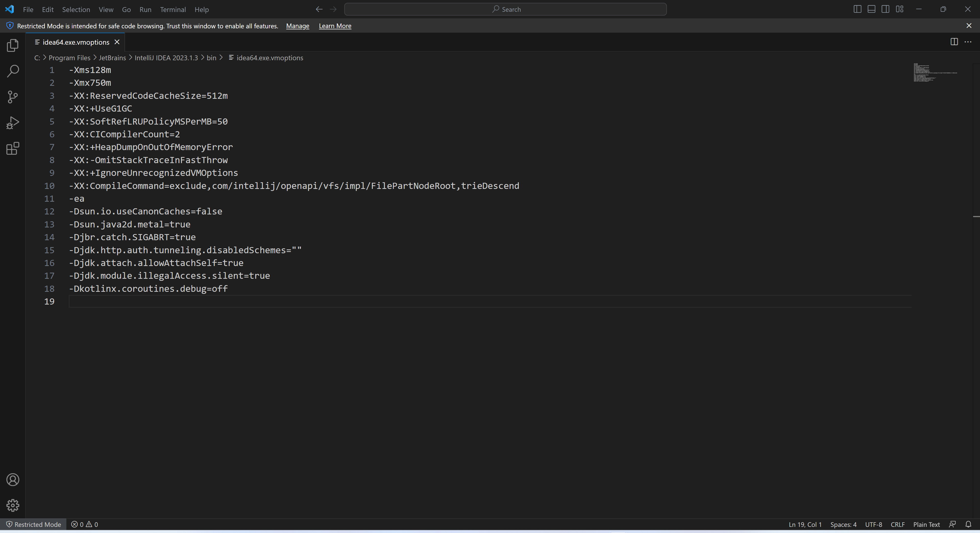Click Ln 19, Col 1 in status bar

pyautogui.click(x=805, y=524)
